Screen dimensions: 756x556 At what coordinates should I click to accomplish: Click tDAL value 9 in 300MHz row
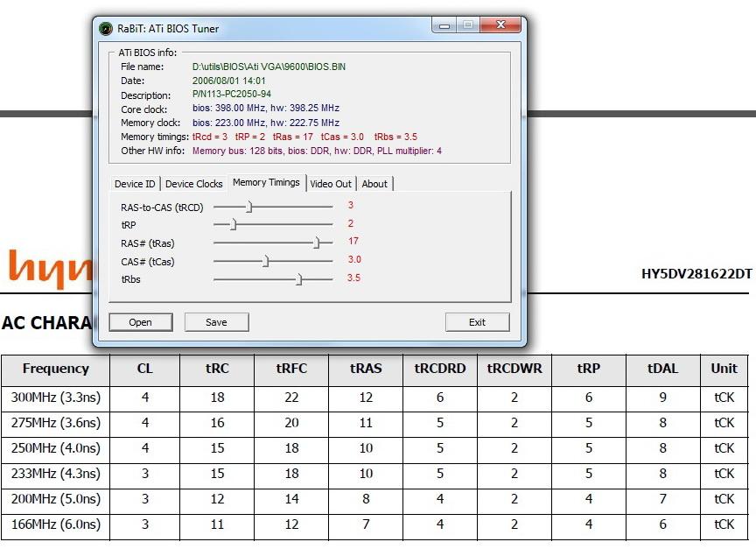tap(663, 398)
